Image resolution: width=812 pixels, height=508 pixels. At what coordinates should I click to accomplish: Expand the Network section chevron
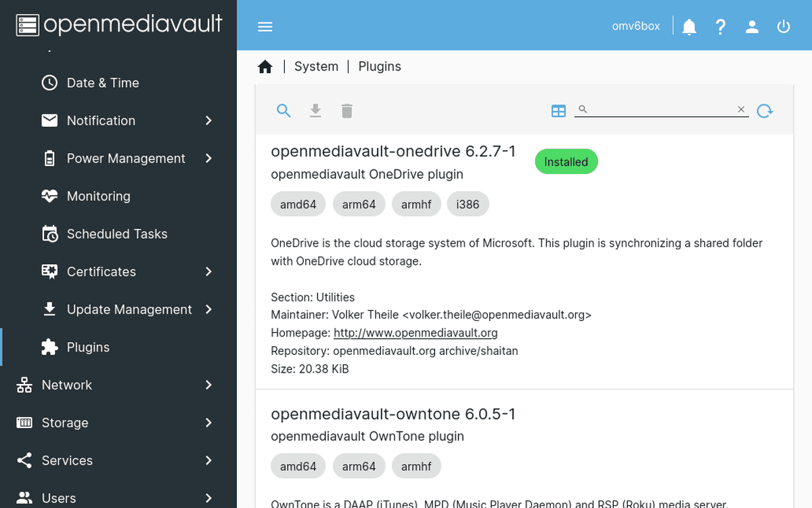click(x=208, y=385)
